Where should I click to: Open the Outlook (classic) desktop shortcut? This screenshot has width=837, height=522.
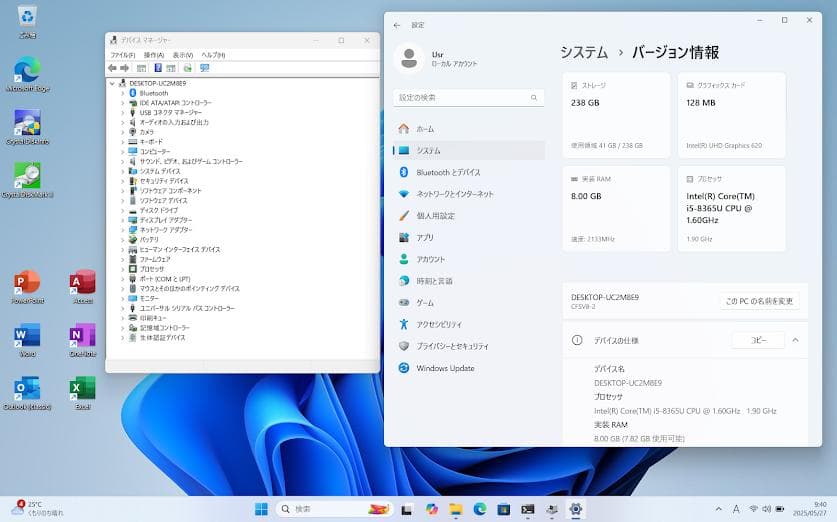coord(27,393)
